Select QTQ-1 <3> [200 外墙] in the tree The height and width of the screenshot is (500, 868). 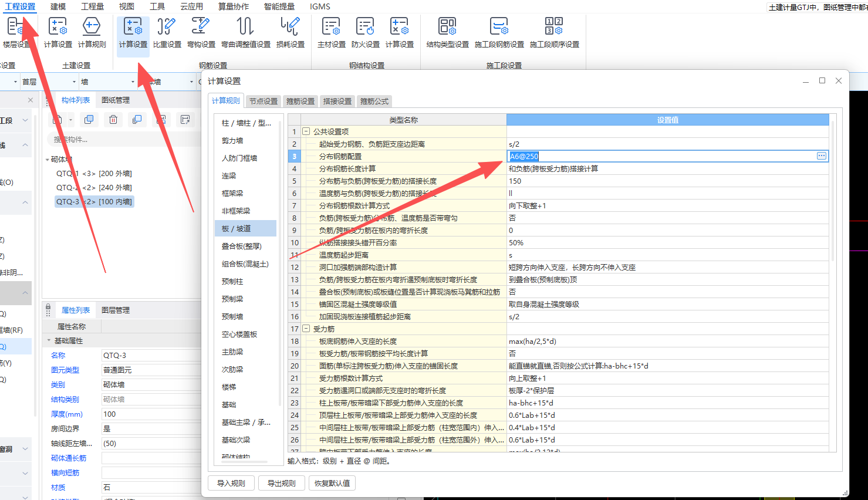pos(94,174)
